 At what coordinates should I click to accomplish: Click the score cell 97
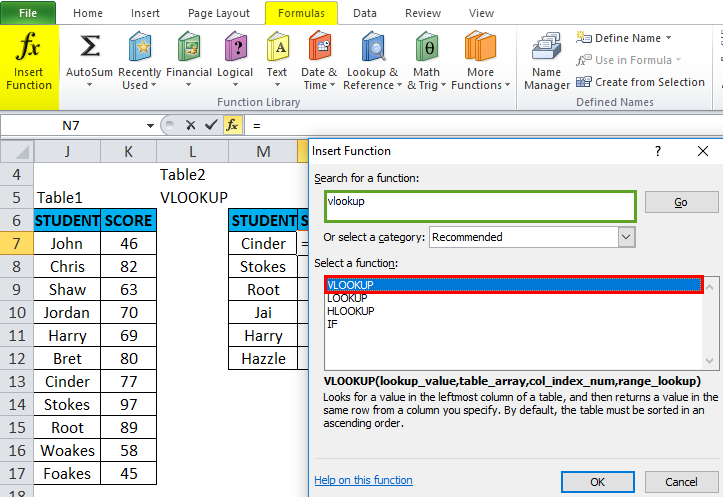[x=129, y=404]
